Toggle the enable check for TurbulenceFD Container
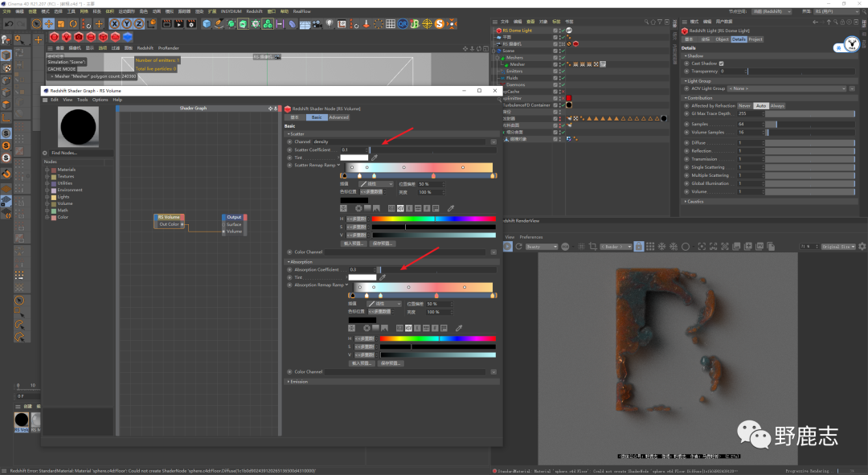The image size is (868, 475). click(x=562, y=105)
